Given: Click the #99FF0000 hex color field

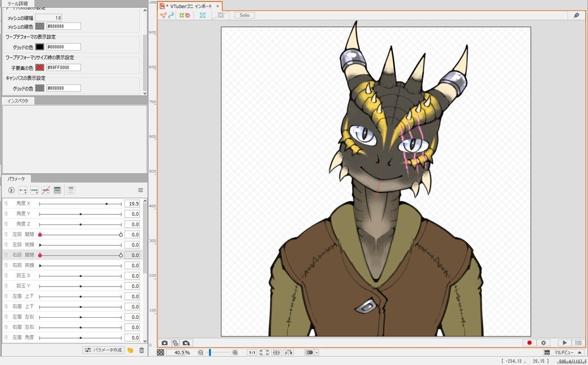Looking at the screenshot, I should pyautogui.click(x=63, y=67).
